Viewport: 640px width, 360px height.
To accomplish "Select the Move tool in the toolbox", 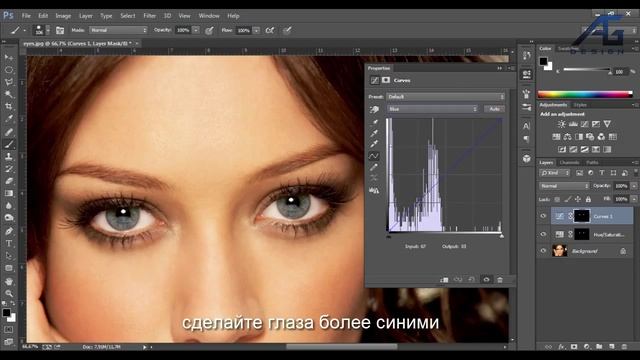I will [x=9, y=58].
